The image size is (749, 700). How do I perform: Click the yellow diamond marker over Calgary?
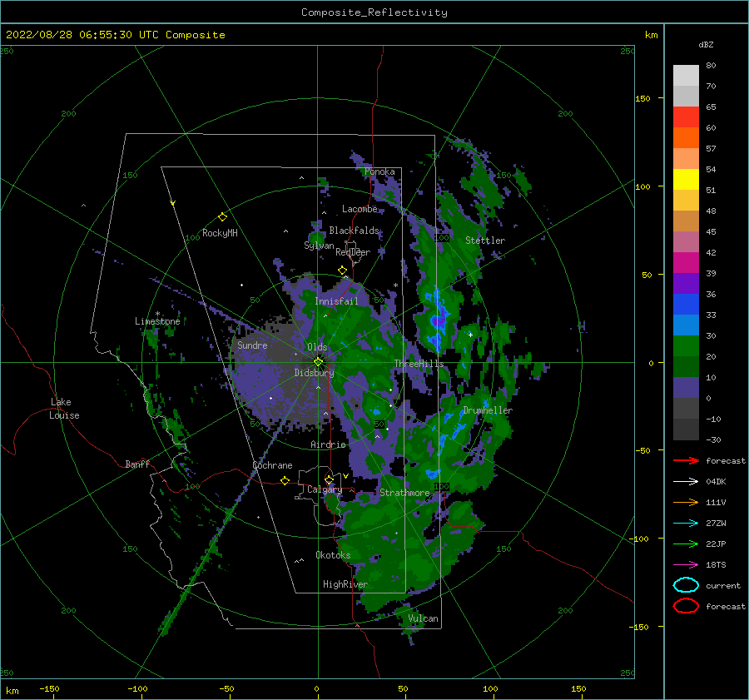pos(329,479)
